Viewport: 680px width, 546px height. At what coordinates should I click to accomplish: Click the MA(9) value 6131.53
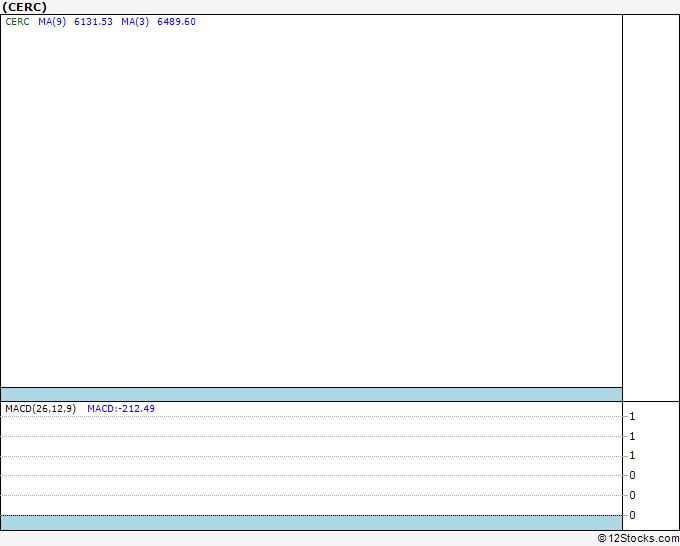click(93, 22)
